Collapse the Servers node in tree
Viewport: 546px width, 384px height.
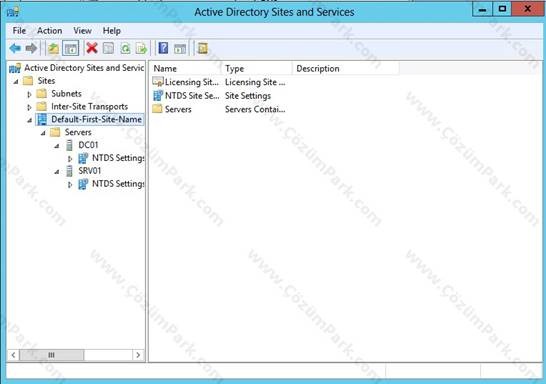click(43, 133)
